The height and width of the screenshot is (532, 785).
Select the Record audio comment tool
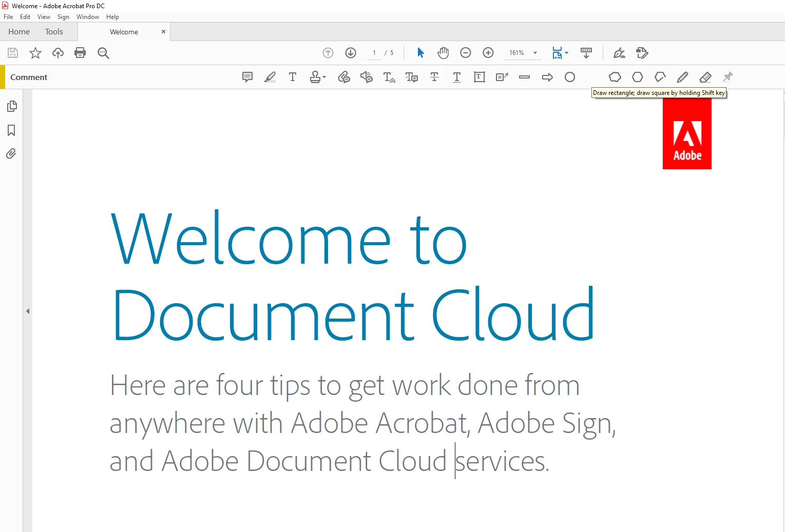click(x=367, y=77)
